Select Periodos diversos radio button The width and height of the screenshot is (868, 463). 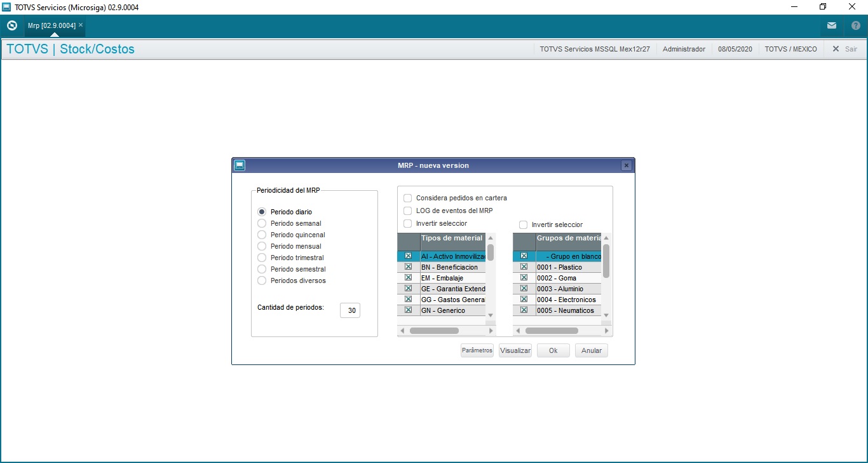coord(262,280)
